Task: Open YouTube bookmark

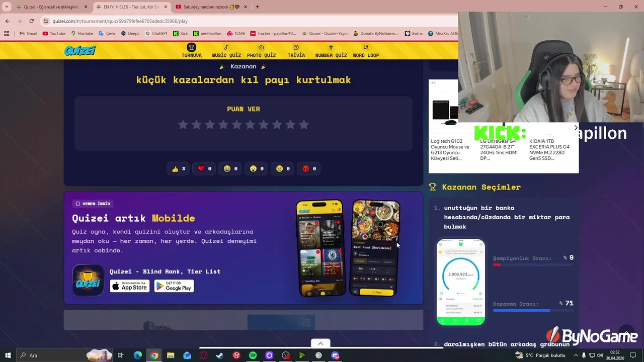Action: tap(54, 34)
